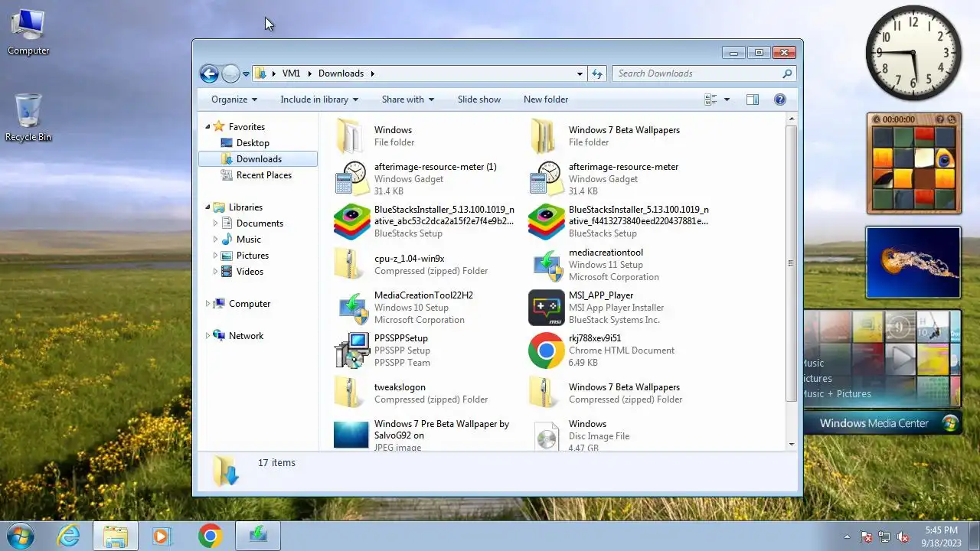This screenshot has width=980, height=551.
Task: Click Windows Explorer taskbar button
Action: pyautogui.click(x=116, y=536)
